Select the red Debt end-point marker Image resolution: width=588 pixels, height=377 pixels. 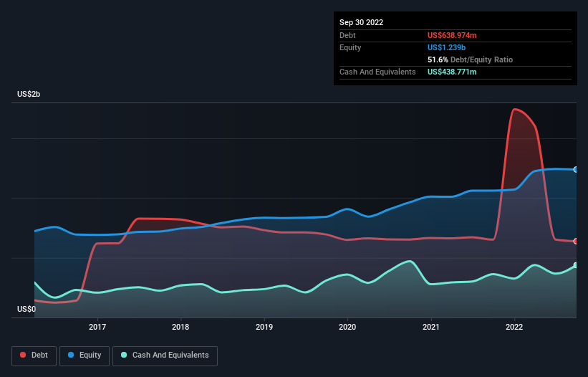576,242
